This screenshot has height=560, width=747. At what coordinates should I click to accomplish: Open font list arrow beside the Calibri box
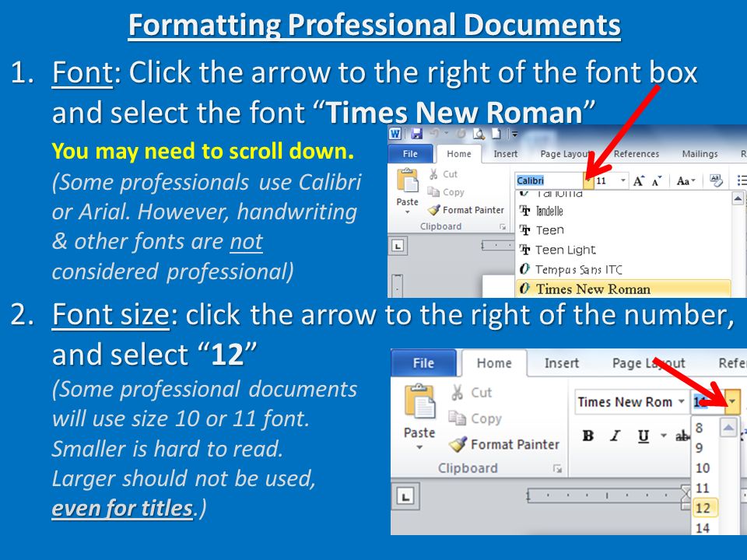point(589,180)
